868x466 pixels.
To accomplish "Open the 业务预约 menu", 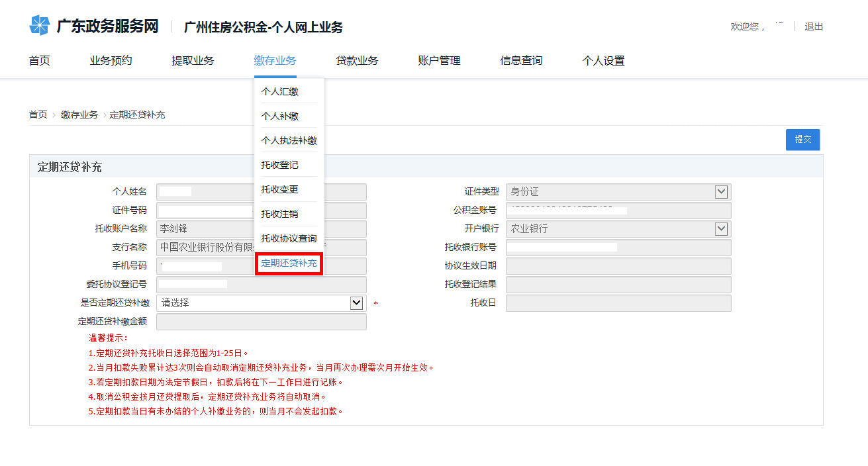I will [111, 61].
